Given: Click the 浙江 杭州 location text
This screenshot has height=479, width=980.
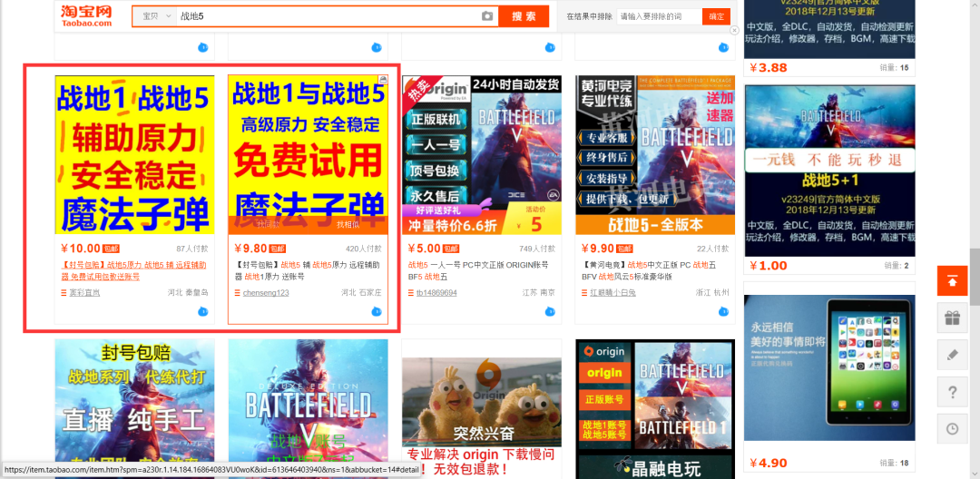Looking at the screenshot, I should point(712,293).
